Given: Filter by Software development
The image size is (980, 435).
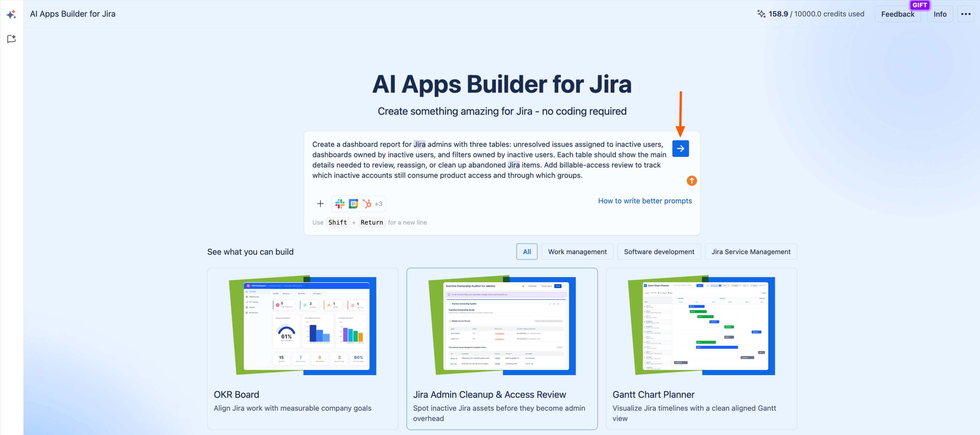Looking at the screenshot, I should 659,252.
